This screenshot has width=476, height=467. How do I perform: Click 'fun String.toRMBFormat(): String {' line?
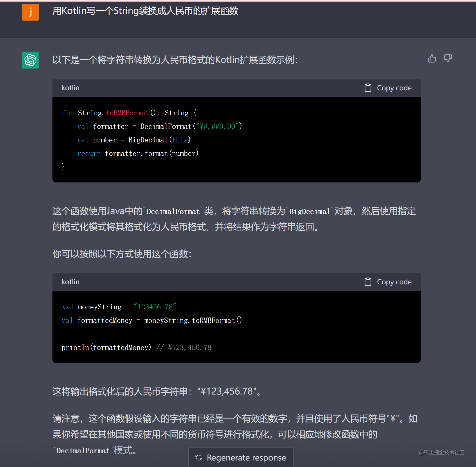point(129,113)
